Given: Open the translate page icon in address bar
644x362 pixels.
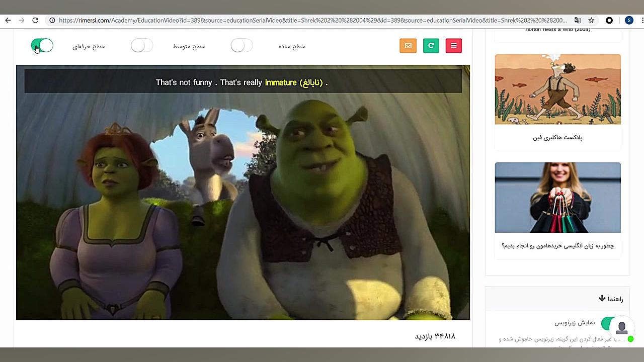Looking at the screenshot, I should click(578, 21).
